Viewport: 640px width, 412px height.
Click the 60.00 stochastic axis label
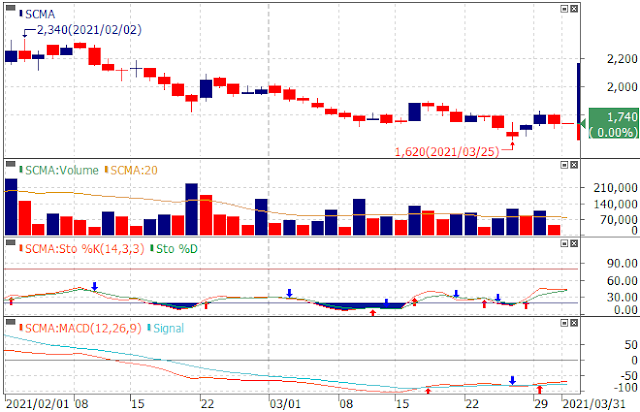pyautogui.click(x=622, y=281)
